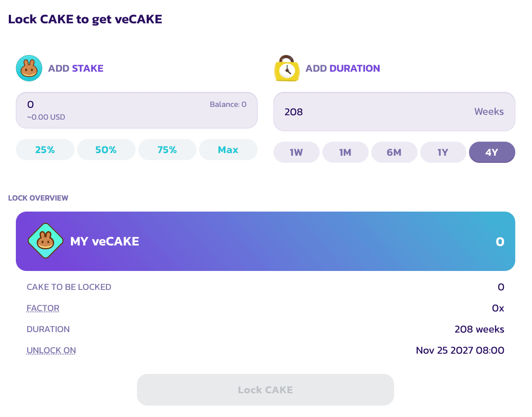The width and height of the screenshot is (532, 417).
Task: Pick the 6M duration option
Action: click(394, 153)
